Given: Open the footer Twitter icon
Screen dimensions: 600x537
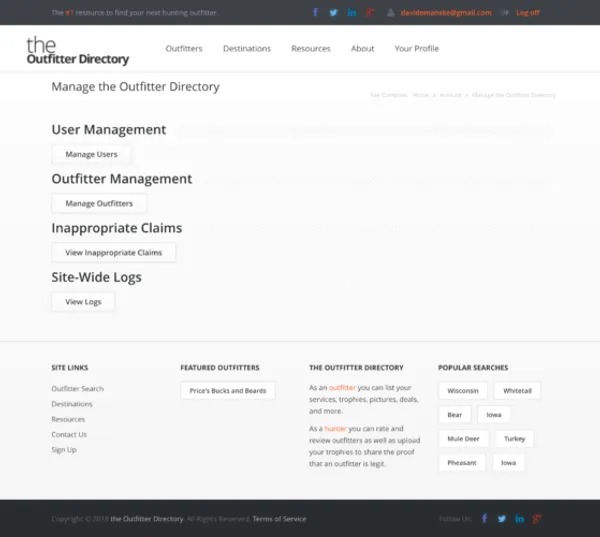Looking at the screenshot, I should pyautogui.click(x=501, y=519).
